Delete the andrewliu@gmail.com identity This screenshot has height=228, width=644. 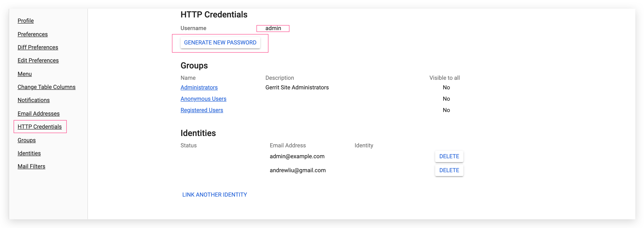449,170
